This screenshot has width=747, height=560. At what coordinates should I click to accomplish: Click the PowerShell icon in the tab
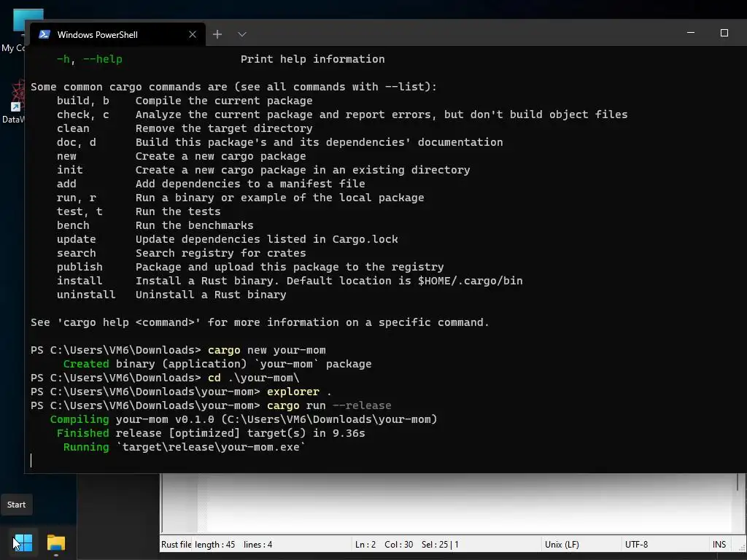click(44, 34)
